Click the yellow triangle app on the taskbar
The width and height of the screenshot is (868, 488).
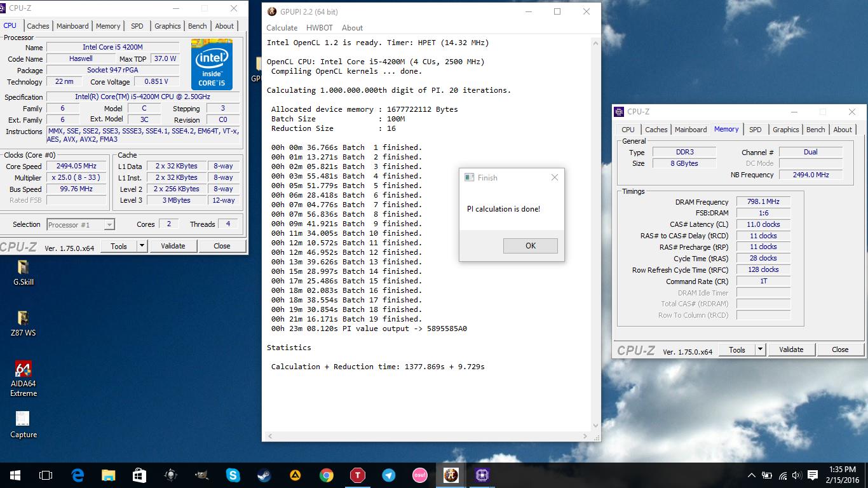pyautogui.click(x=295, y=475)
